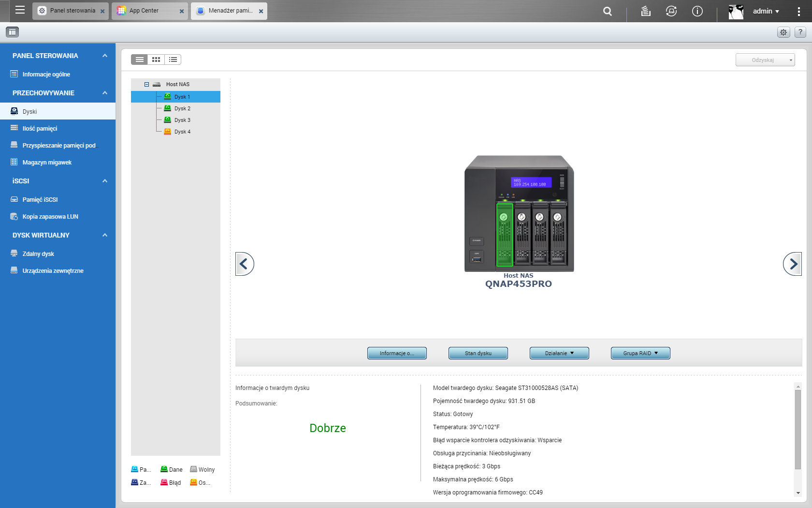This screenshot has width=812, height=508.
Task: Open the event notifications info icon
Action: tap(697, 11)
